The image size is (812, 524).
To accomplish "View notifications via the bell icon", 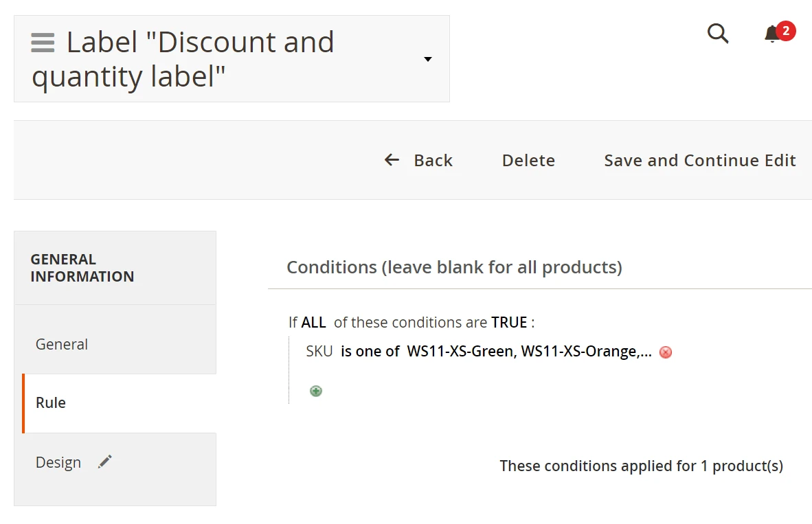I will coord(772,34).
